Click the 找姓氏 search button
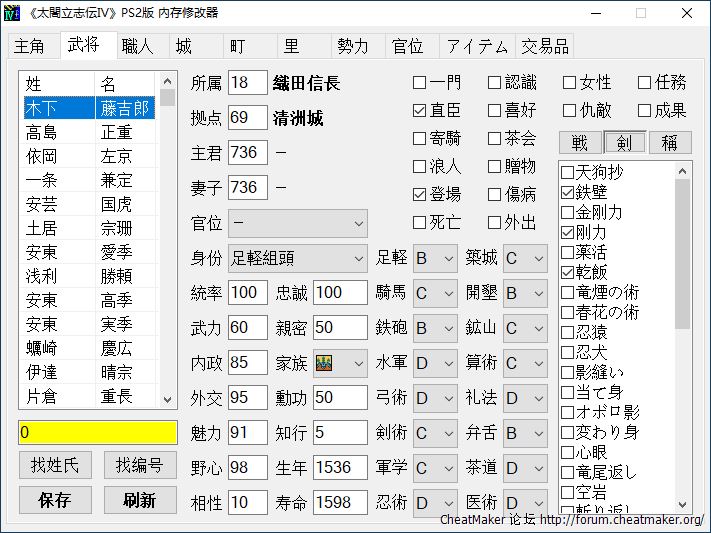The height and width of the screenshot is (533, 711). point(54,465)
